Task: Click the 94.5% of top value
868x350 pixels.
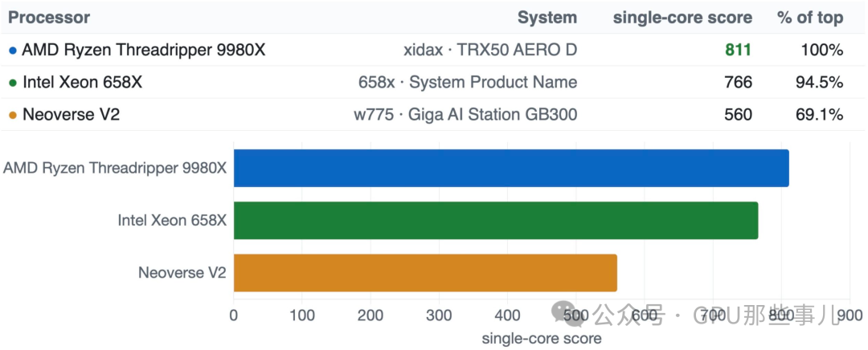Action: 817,83
